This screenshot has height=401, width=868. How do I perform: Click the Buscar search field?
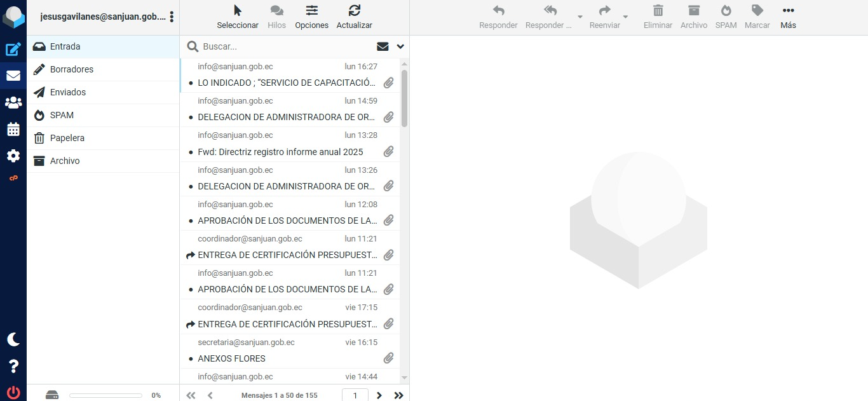[x=286, y=46]
